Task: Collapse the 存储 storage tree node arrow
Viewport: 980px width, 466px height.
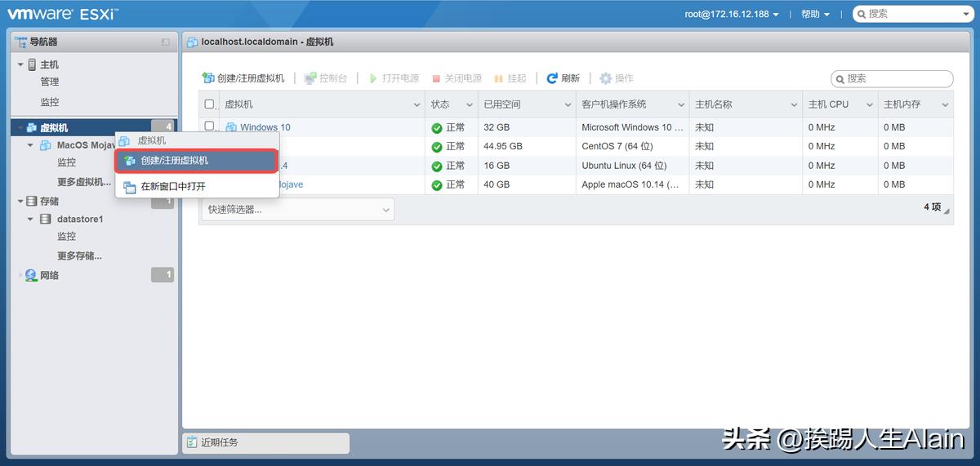Action: [x=20, y=201]
